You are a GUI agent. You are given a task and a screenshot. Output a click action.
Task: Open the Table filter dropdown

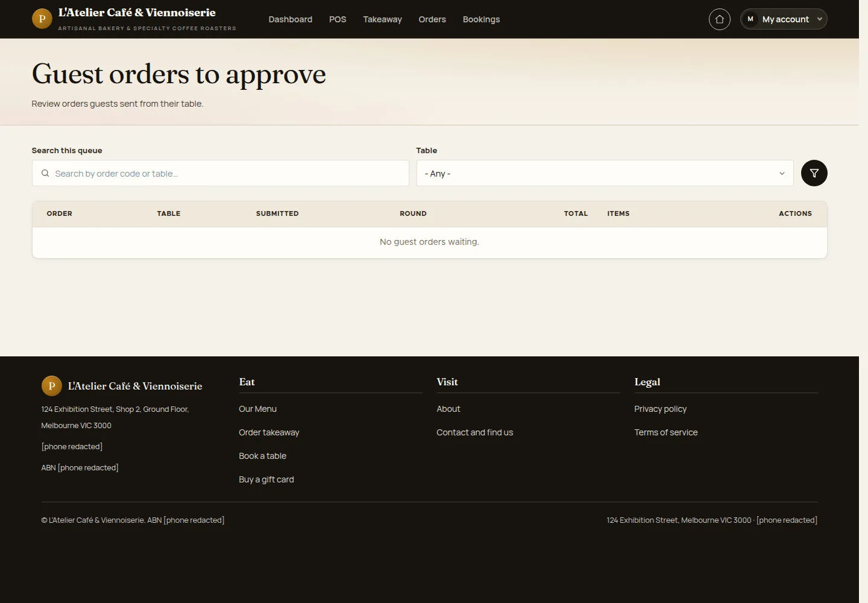tap(605, 173)
